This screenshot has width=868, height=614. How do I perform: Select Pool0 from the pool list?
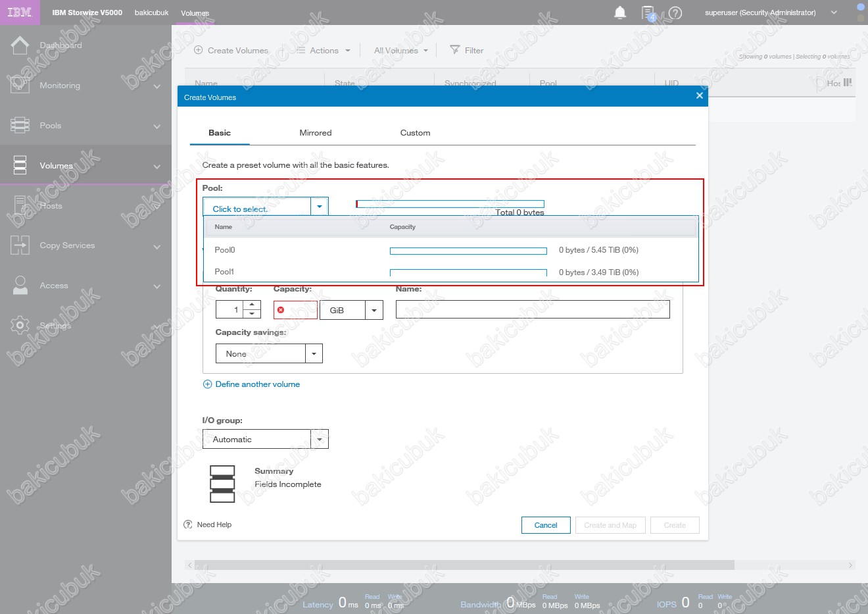click(451, 250)
